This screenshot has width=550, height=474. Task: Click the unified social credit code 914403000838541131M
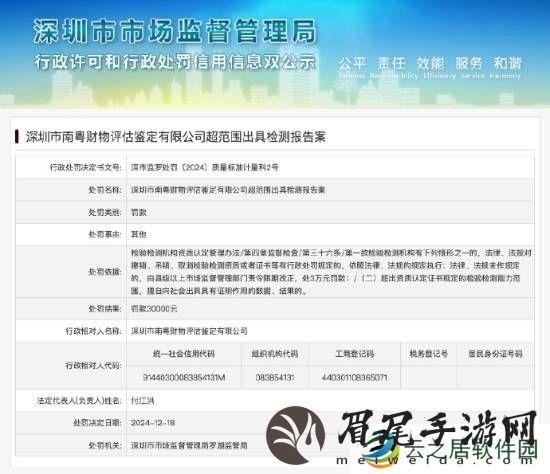184,378
